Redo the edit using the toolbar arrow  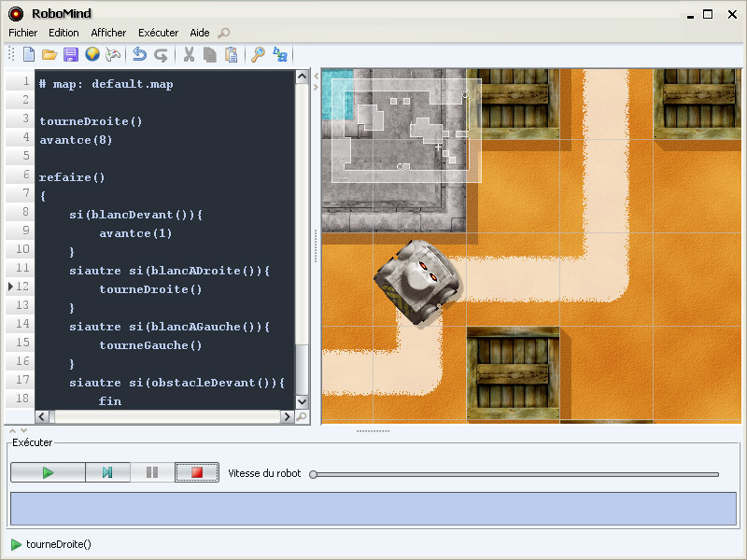[161, 55]
